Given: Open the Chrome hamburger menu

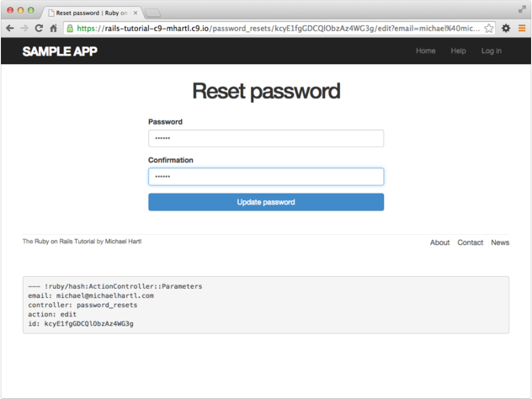Looking at the screenshot, I should tap(522, 28).
